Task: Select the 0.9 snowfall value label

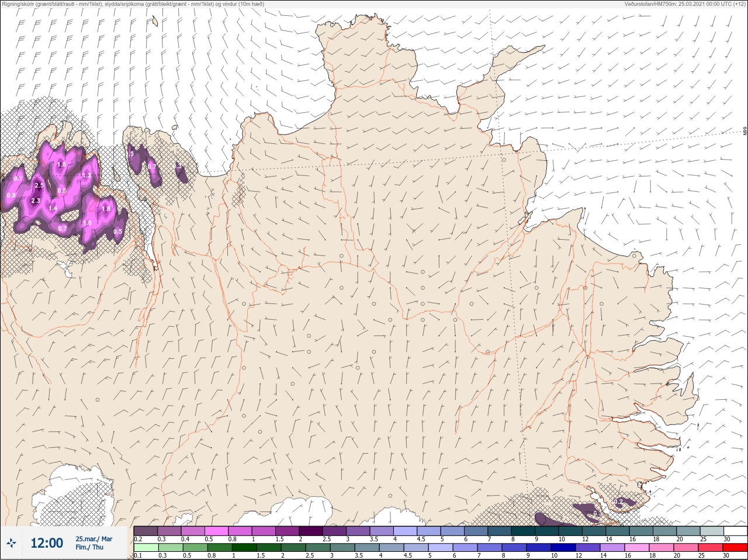Action: tap(62, 191)
